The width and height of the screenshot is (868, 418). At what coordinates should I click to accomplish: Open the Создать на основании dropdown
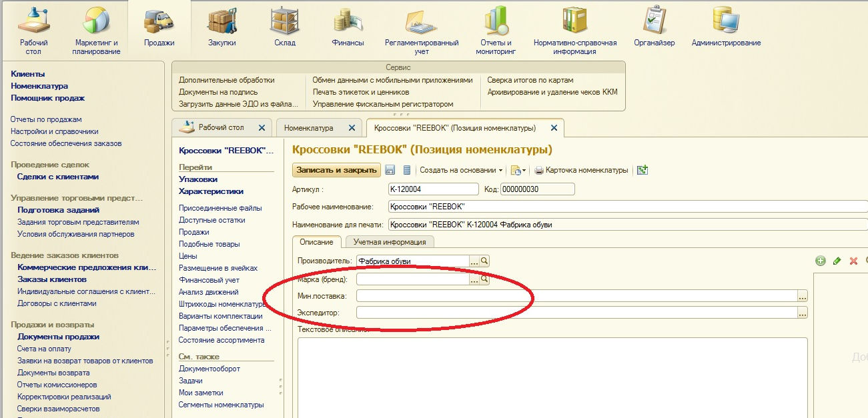click(461, 170)
